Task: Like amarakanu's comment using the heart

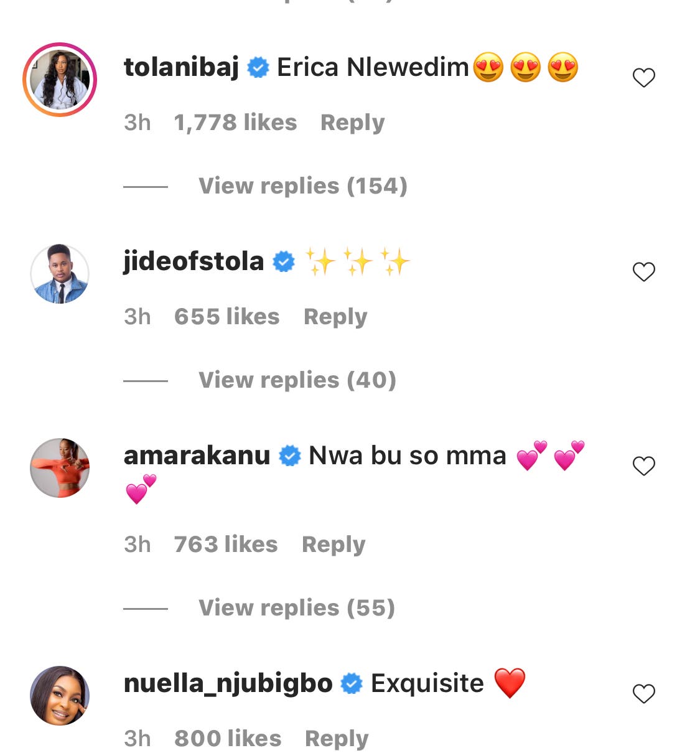Action: 643,466
